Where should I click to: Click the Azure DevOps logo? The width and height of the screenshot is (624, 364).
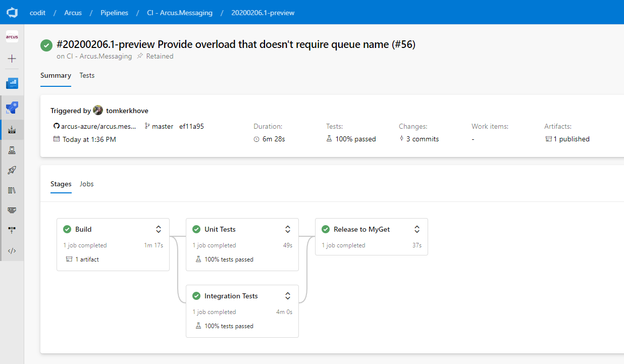coord(12,12)
